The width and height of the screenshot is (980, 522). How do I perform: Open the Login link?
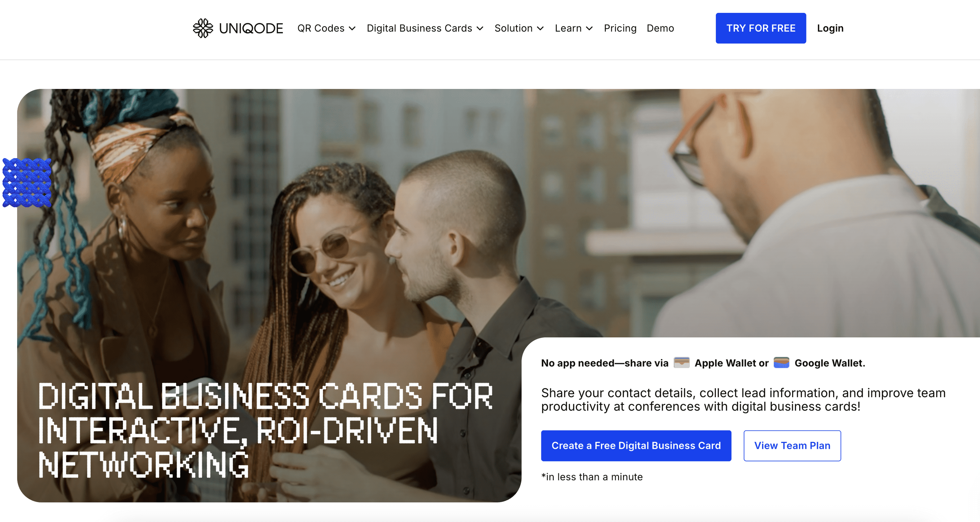tap(830, 28)
